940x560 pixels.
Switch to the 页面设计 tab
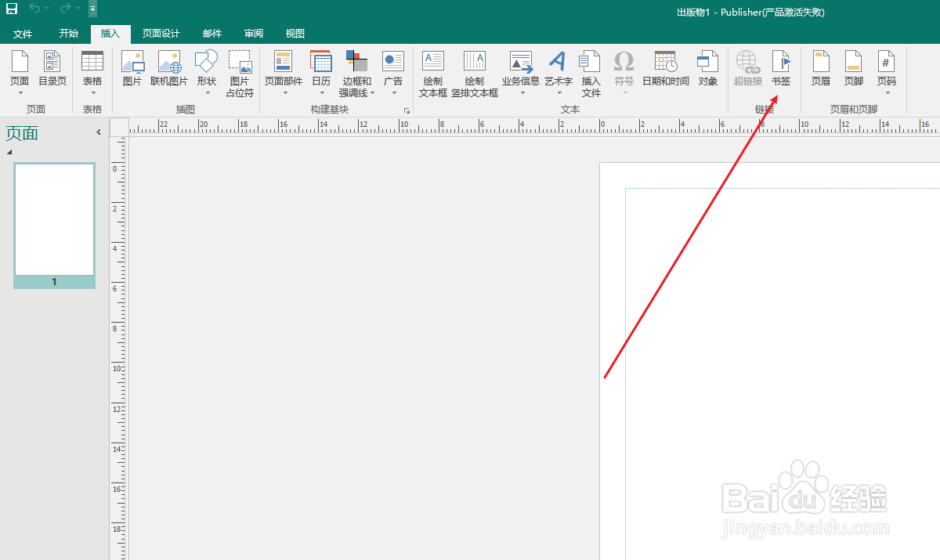161,34
